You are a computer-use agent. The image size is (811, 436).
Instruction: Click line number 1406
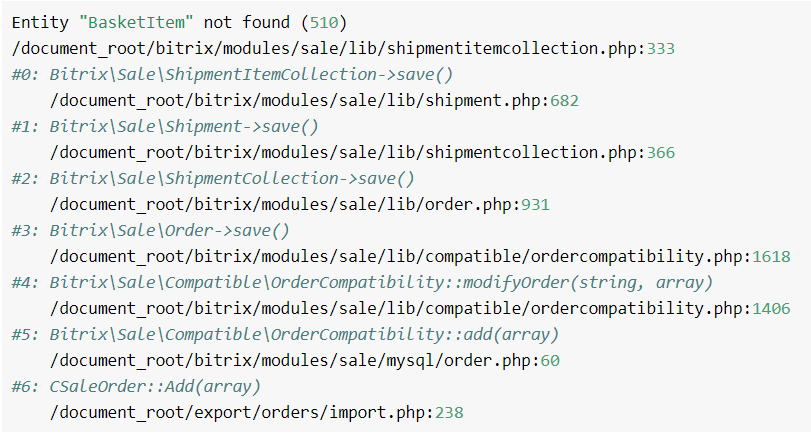click(771, 309)
